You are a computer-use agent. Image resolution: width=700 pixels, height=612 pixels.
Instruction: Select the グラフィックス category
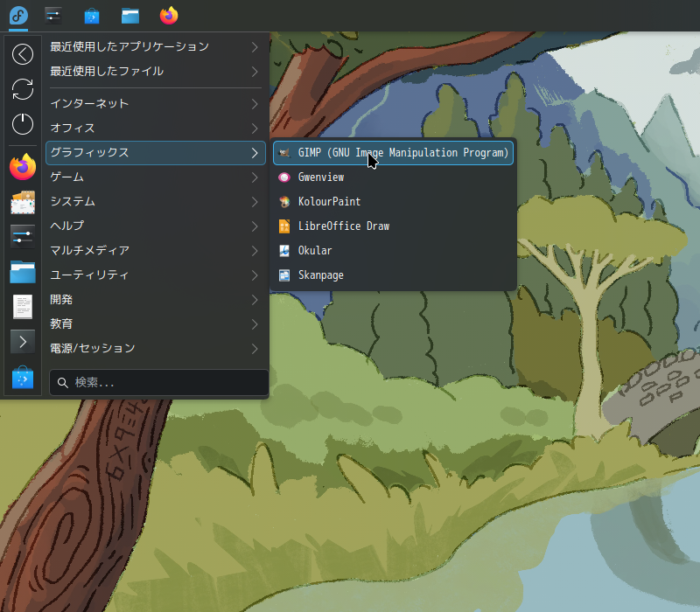pos(156,153)
